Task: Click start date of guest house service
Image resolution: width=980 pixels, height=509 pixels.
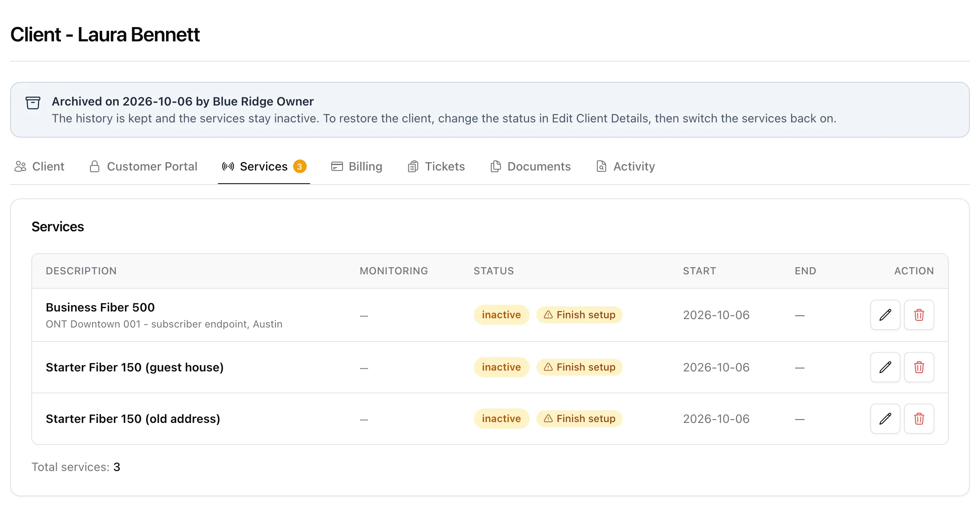Action: click(716, 367)
